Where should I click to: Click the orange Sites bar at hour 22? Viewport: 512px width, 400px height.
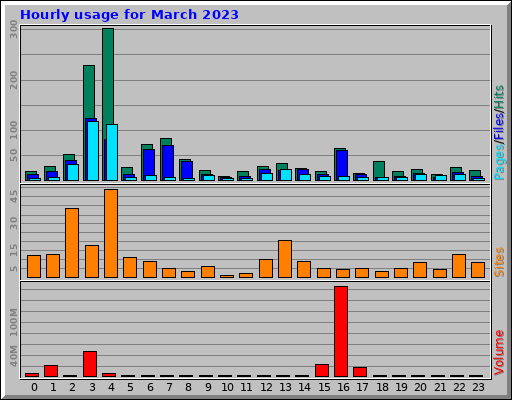[x=459, y=266]
